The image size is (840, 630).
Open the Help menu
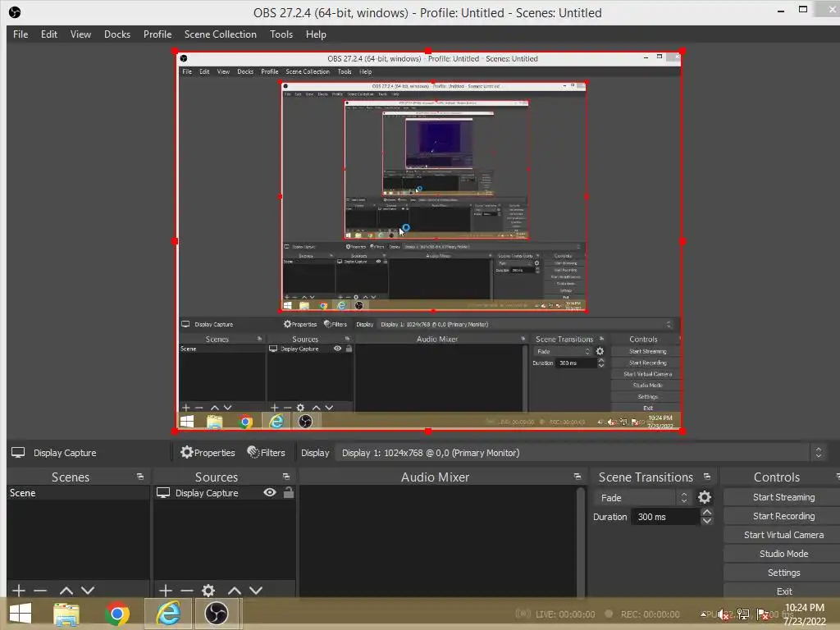click(316, 34)
